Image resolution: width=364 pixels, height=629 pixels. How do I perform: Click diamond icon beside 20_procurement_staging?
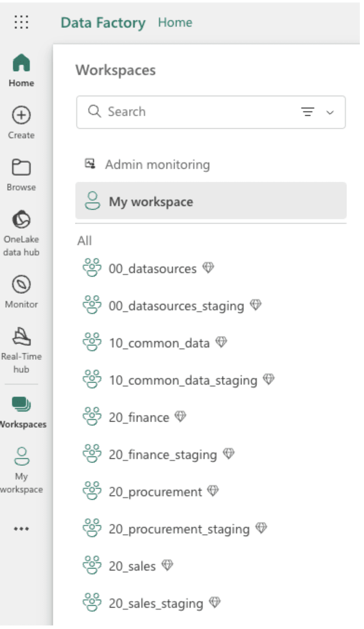coord(261,528)
